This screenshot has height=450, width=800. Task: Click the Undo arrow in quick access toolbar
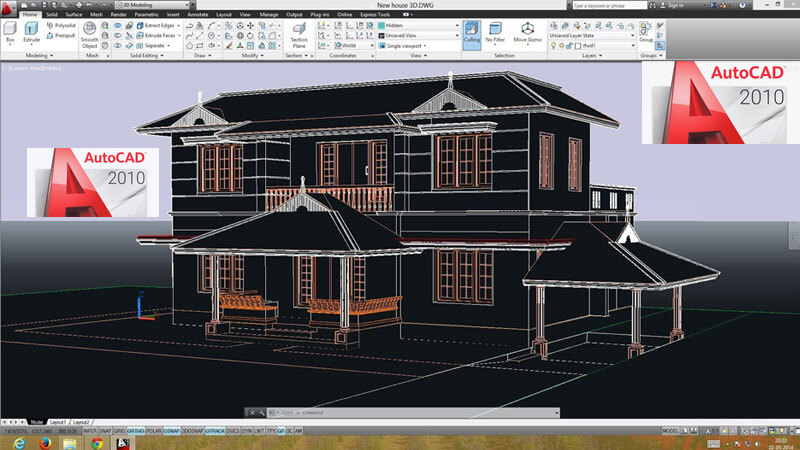pyautogui.click(x=89, y=5)
